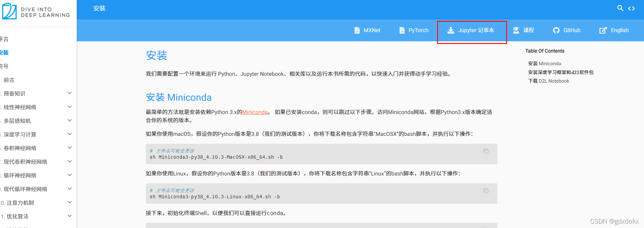Expand the 多层感知机 chapter
644x228 pixels.
pos(70,120)
